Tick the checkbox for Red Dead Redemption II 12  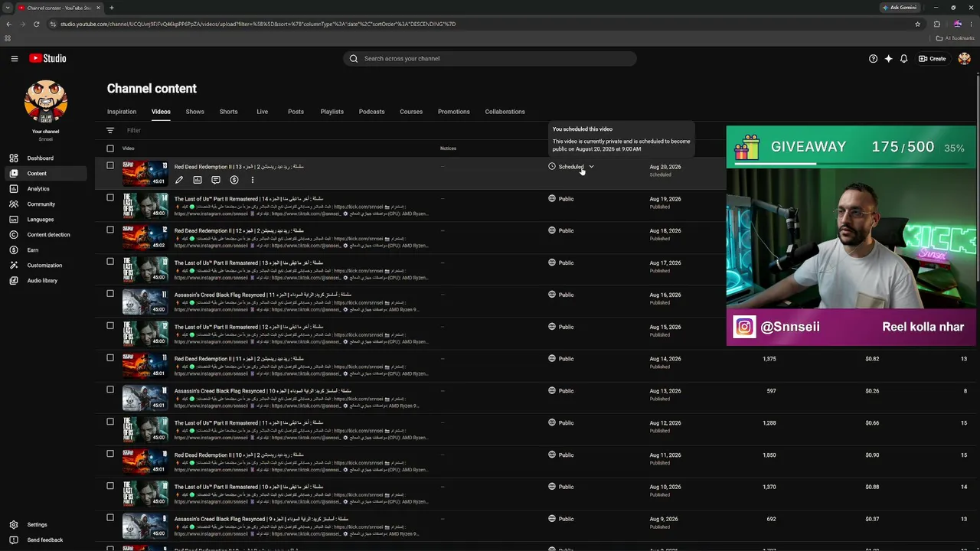point(110,230)
